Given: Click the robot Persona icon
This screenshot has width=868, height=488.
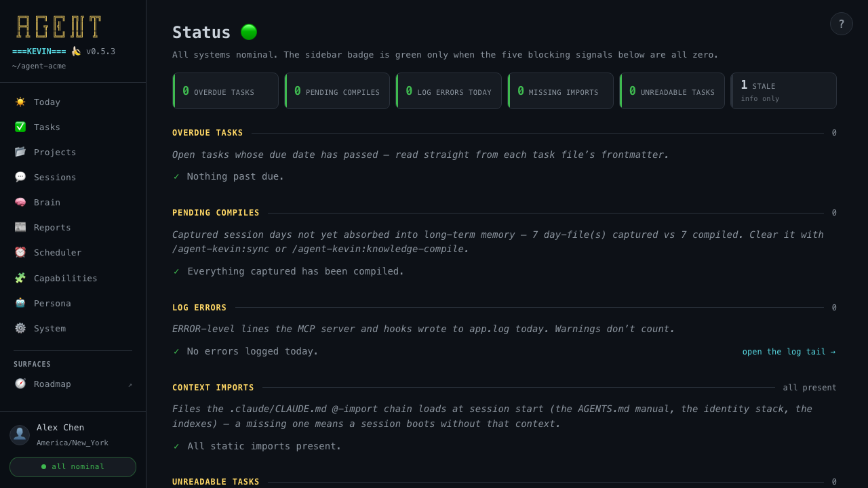Looking at the screenshot, I should 20,303.
